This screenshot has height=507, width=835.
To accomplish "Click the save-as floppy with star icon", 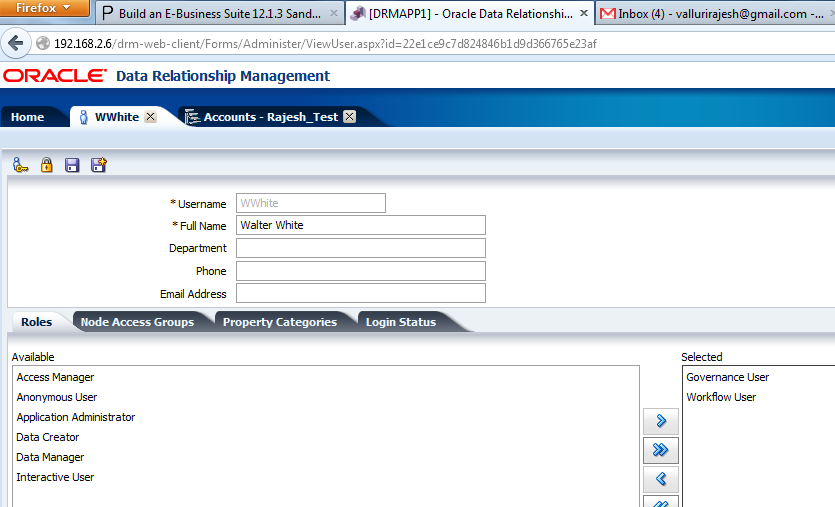I will tap(99, 165).
